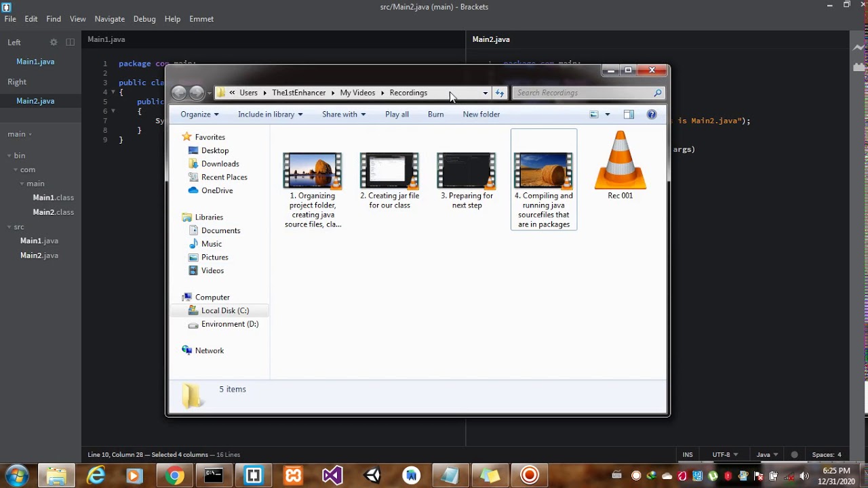Open the screen recorder taskbar icon
Viewport: 868px width, 488px height.
point(530,476)
